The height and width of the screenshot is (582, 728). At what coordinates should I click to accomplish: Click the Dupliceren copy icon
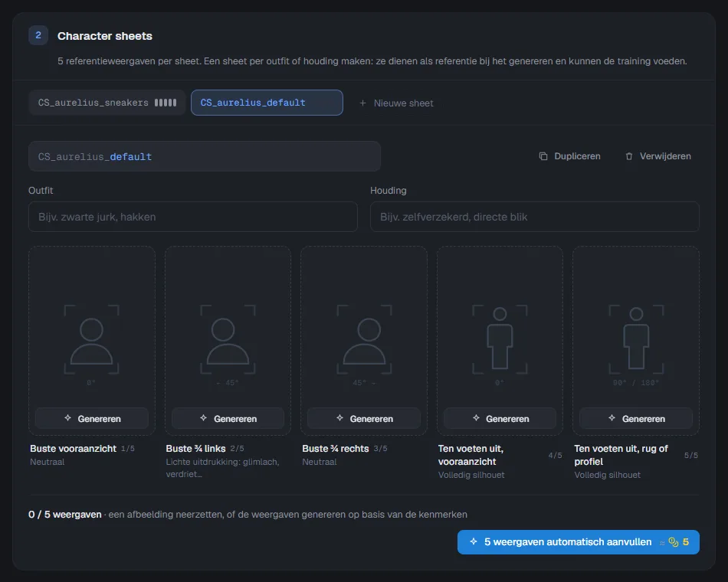tap(543, 156)
